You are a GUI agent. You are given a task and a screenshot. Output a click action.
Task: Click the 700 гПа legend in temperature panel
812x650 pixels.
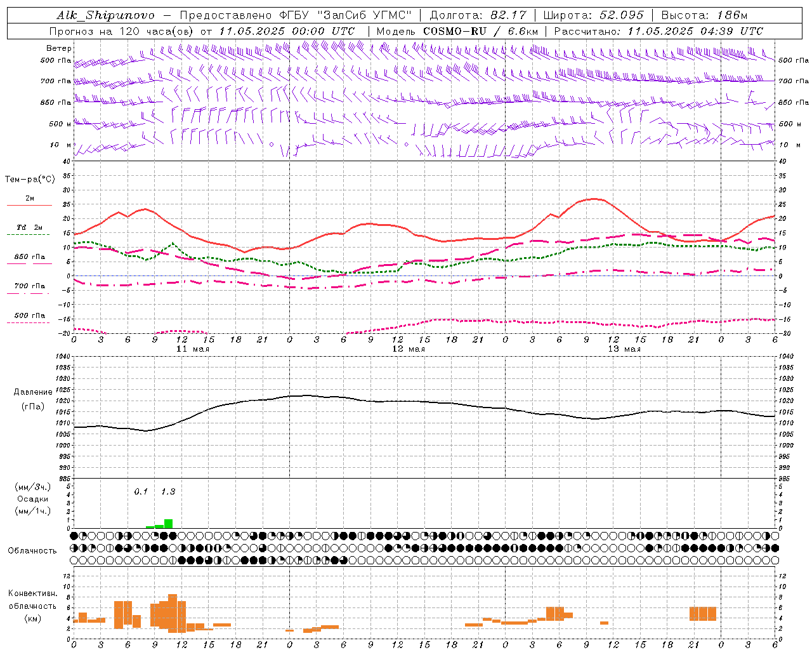30,286
